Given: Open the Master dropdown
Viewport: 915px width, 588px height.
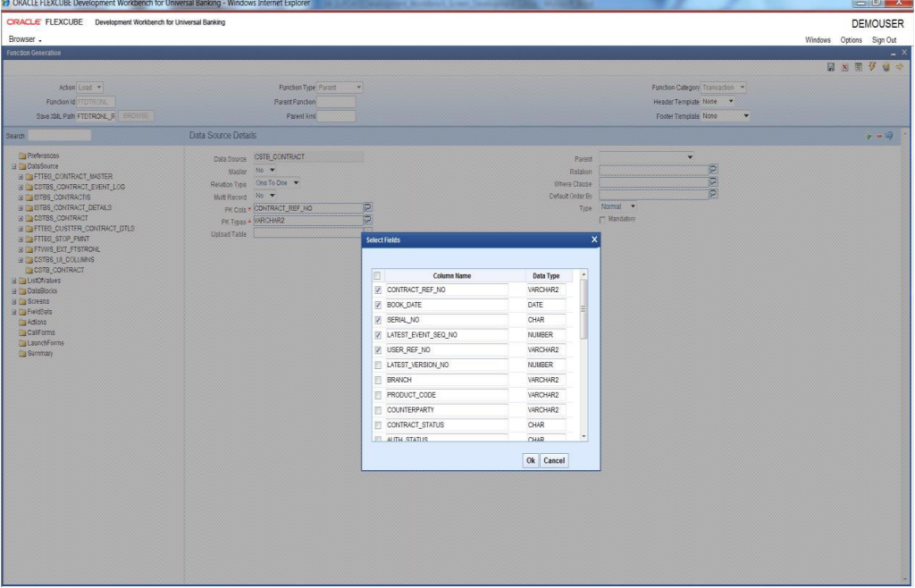Looking at the screenshot, I should 264,171.
